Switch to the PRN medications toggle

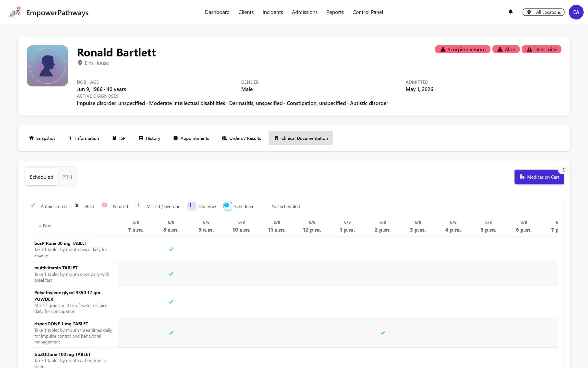click(67, 177)
